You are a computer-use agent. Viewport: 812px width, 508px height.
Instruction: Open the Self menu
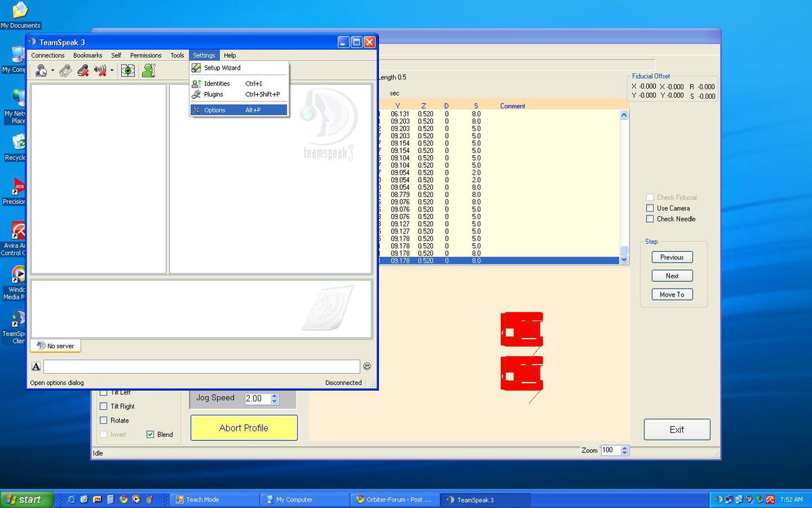[x=116, y=56]
